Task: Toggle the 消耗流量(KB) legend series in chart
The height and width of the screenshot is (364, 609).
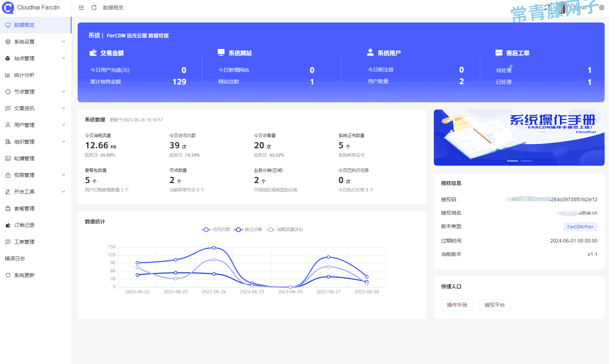Action: (x=284, y=229)
